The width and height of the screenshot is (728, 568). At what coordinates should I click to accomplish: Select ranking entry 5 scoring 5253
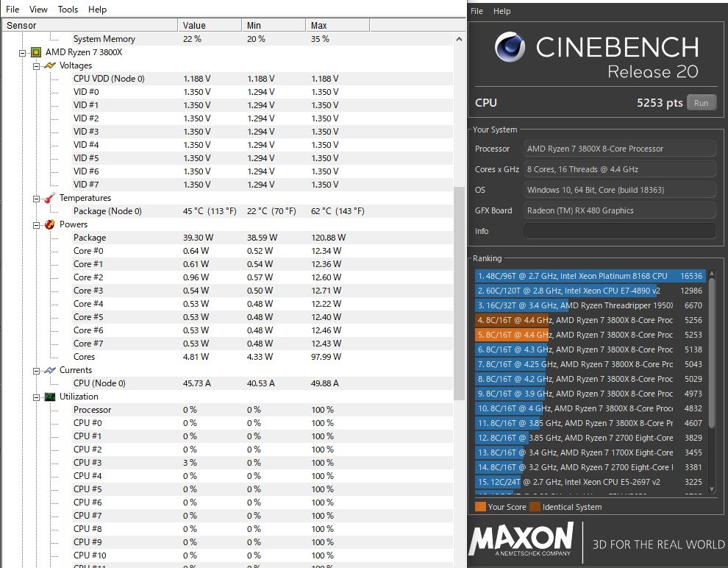click(590, 335)
